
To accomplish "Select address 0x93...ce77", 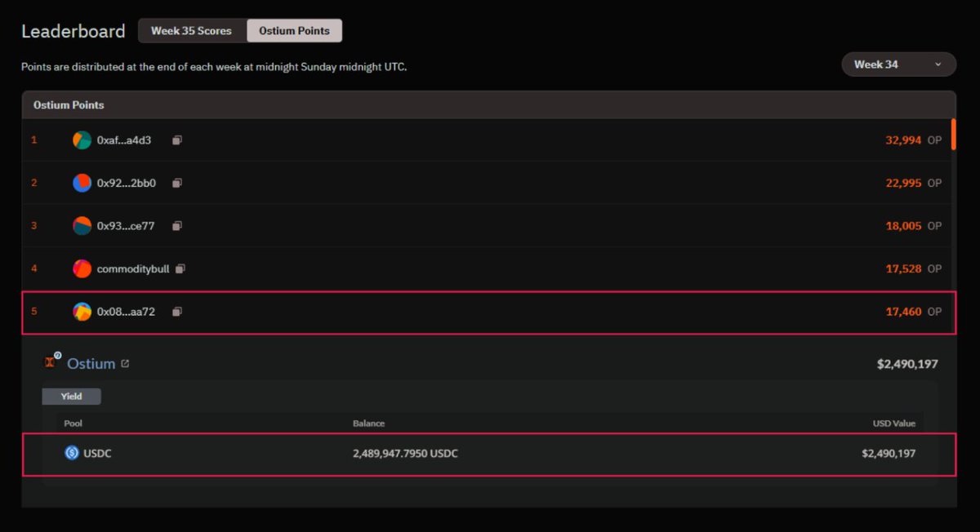I will (126, 226).
